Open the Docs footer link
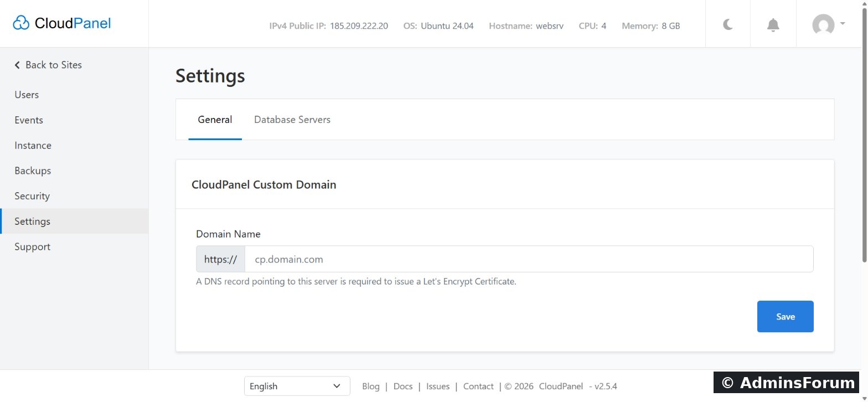 click(x=403, y=386)
